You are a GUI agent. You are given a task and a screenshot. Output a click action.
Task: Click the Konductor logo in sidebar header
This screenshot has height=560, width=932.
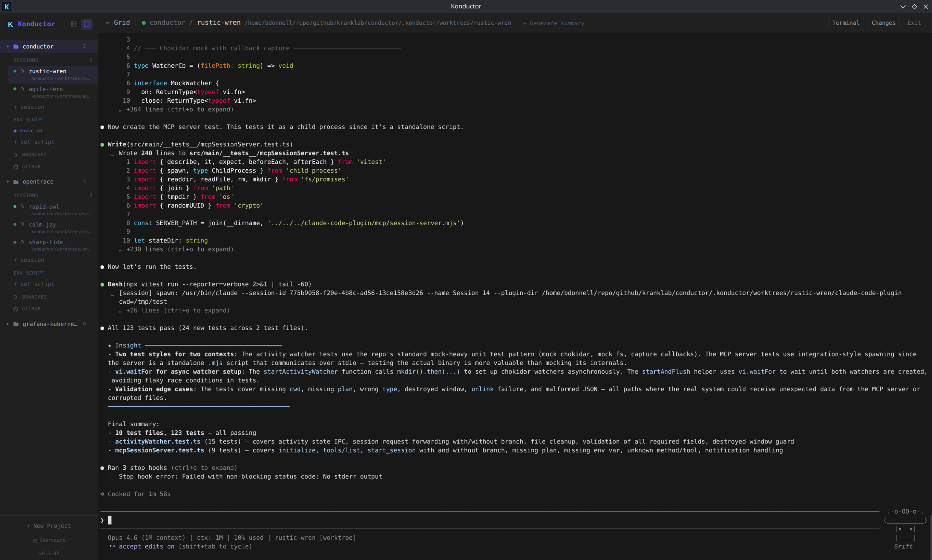11,24
